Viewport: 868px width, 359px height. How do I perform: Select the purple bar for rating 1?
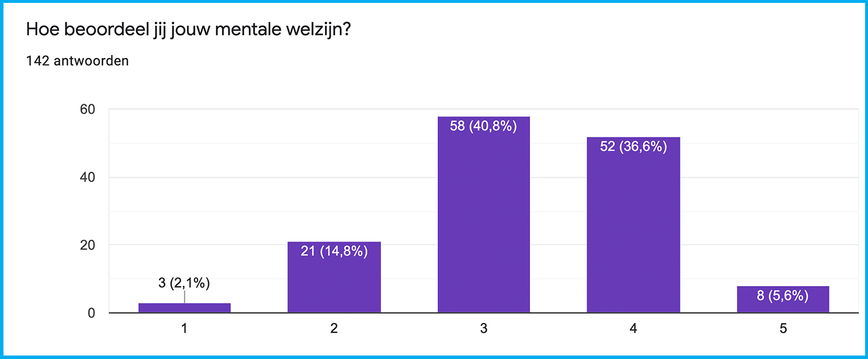click(x=185, y=308)
